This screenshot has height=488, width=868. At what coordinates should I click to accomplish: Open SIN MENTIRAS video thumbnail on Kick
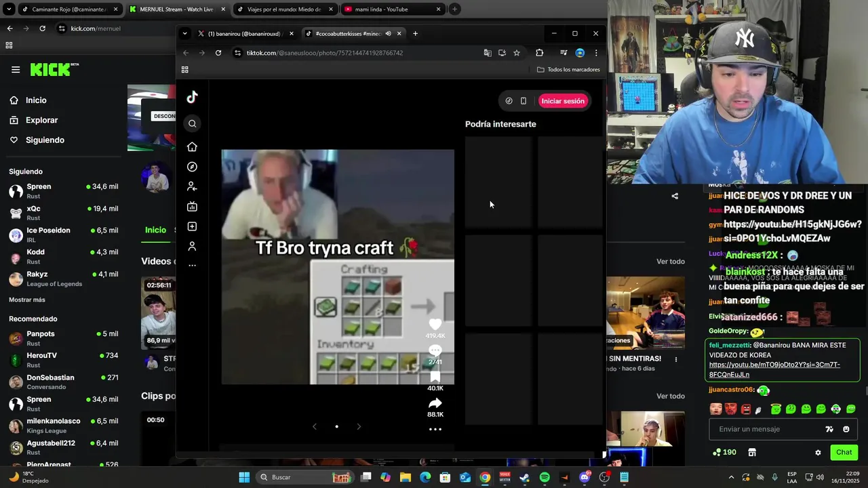pyautogui.click(x=646, y=312)
